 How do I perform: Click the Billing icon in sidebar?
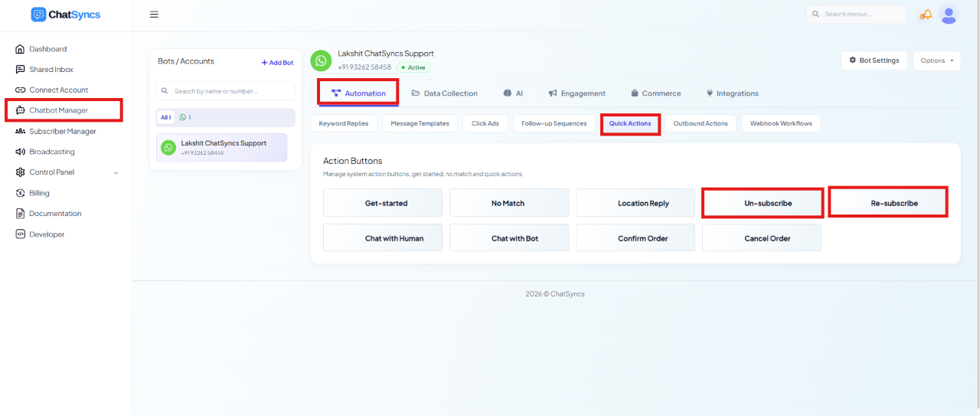[x=21, y=193]
